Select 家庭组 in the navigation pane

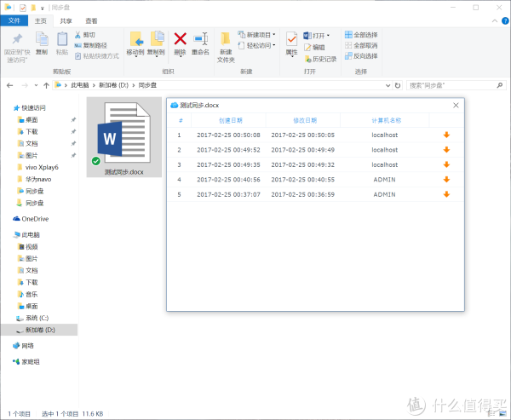point(26,361)
